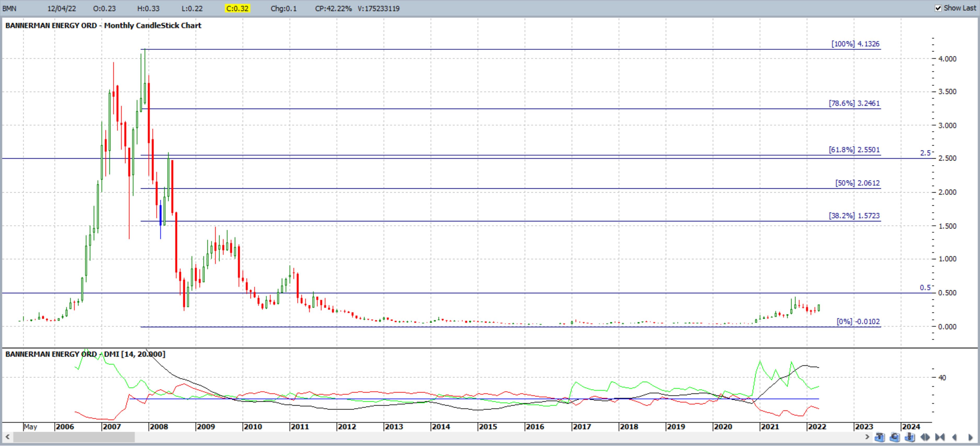Click the 4.000 price axis label
This screenshot has width=980, height=446.
(947, 59)
